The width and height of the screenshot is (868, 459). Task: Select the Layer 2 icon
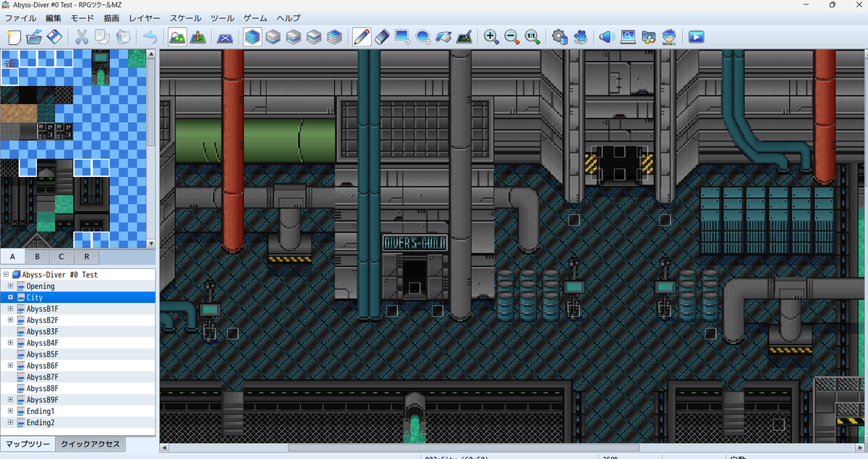(x=294, y=37)
